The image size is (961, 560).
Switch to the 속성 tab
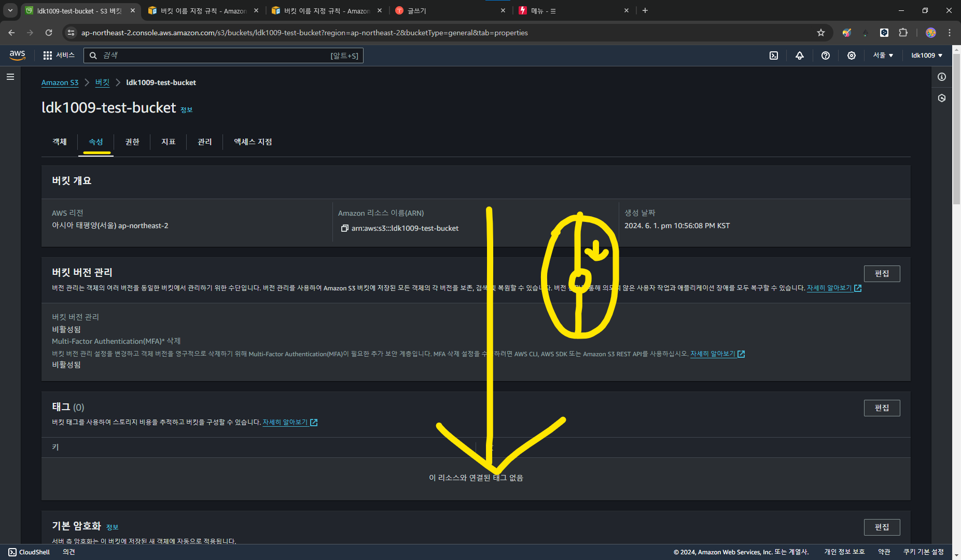pos(96,142)
